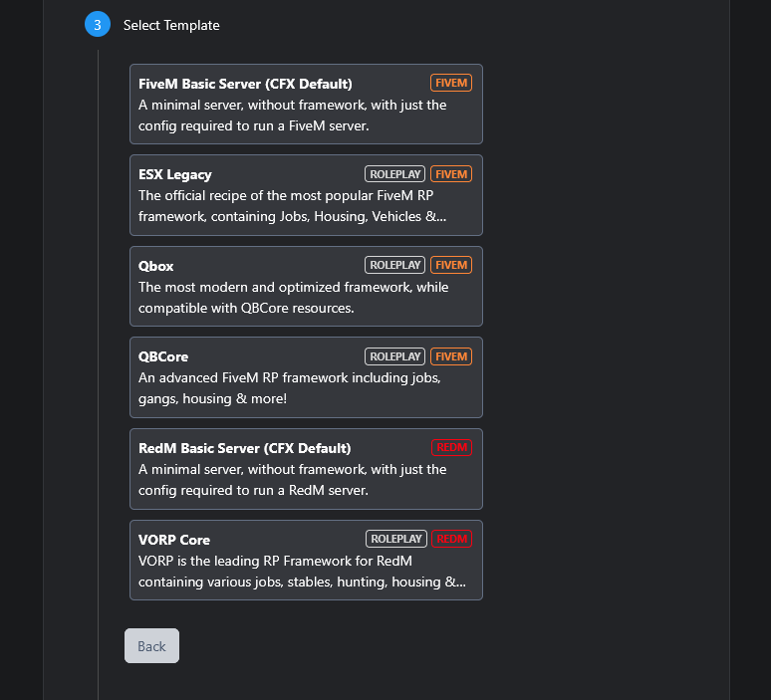This screenshot has width=771, height=700.
Task: Click the step 3 number circle
Action: click(97, 25)
